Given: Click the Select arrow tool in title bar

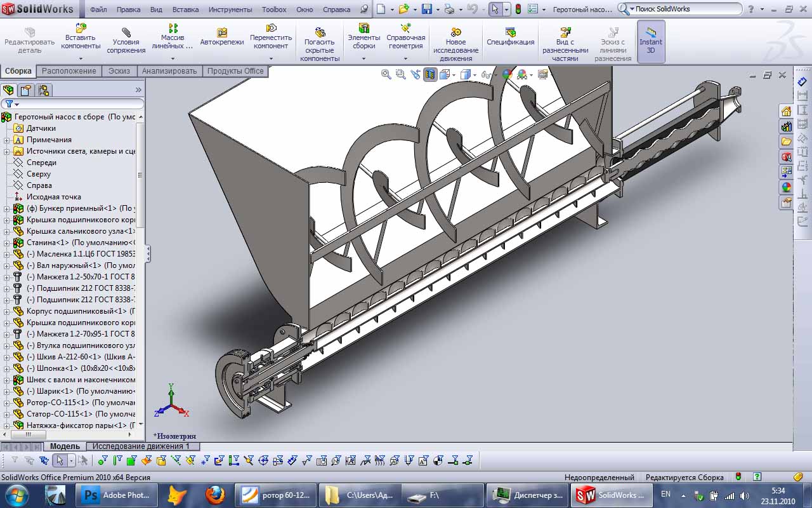Looking at the screenshot, I should coord(495,9).
